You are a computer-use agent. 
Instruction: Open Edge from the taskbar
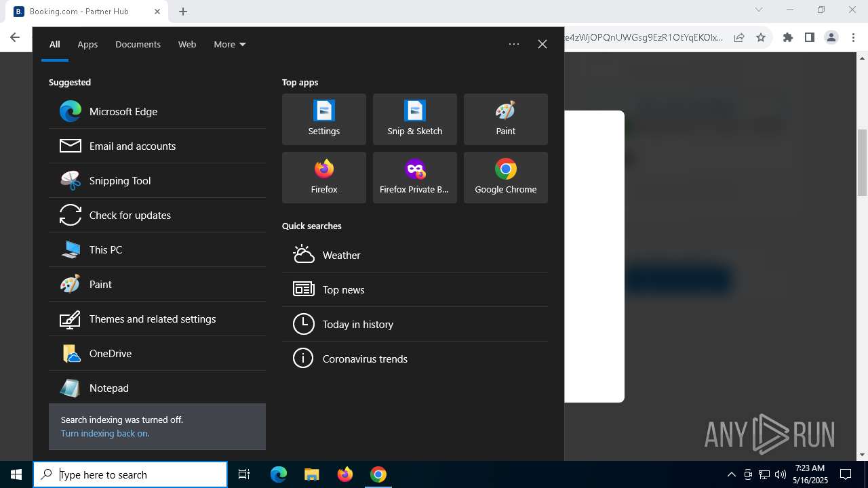click(279, 474)
